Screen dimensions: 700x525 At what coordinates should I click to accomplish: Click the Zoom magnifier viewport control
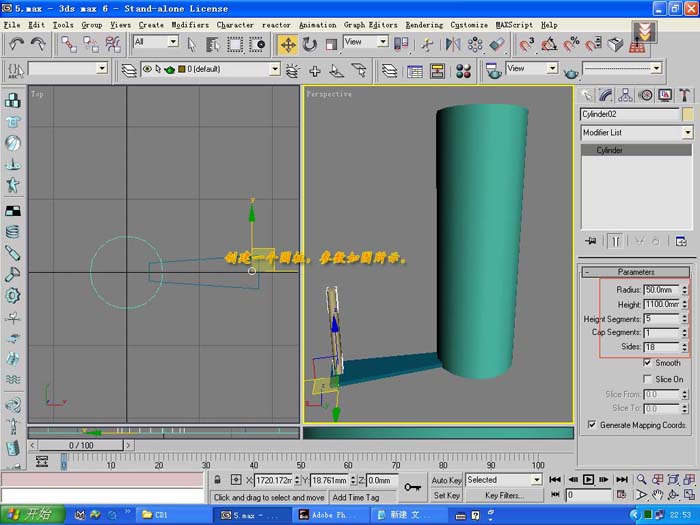coord(641,479)
